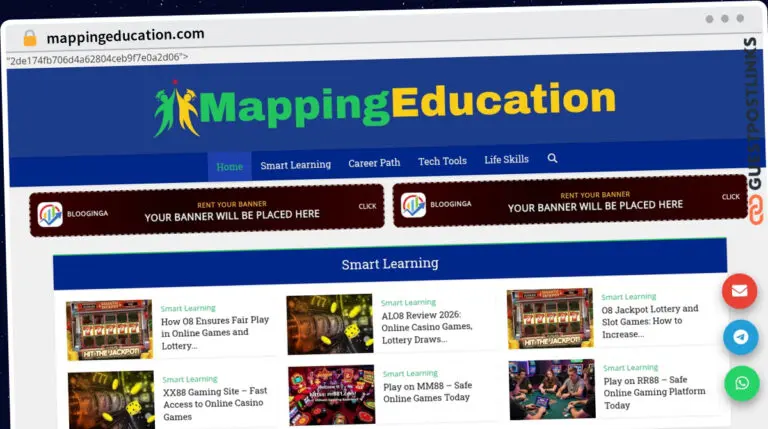768x429 pixels.
Task: Open the Smart Learning menu item
Action: [295, 165]
